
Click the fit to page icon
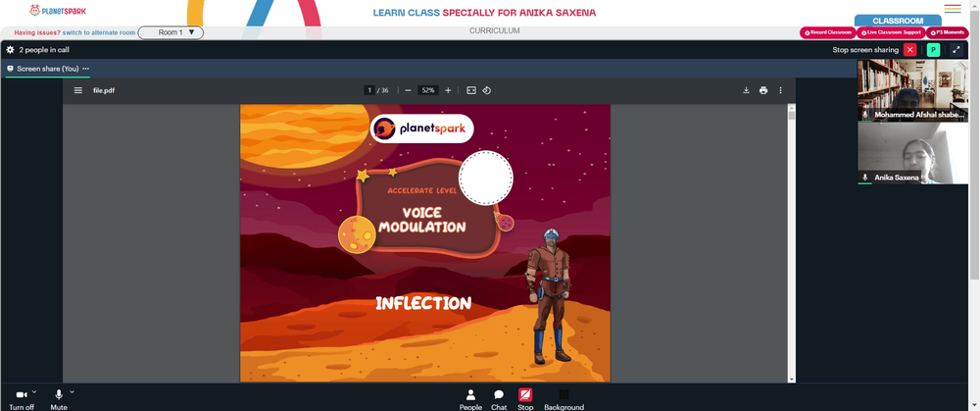(x=471, y=90)
